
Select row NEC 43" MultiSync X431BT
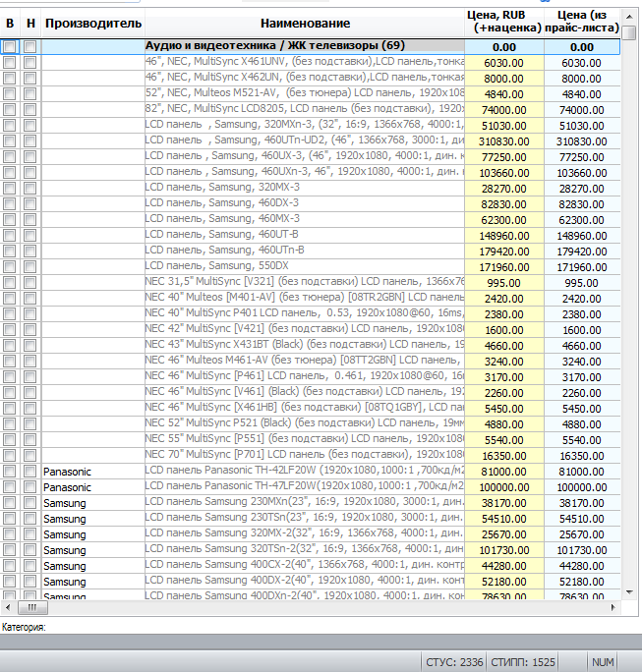tap(310, 346)
